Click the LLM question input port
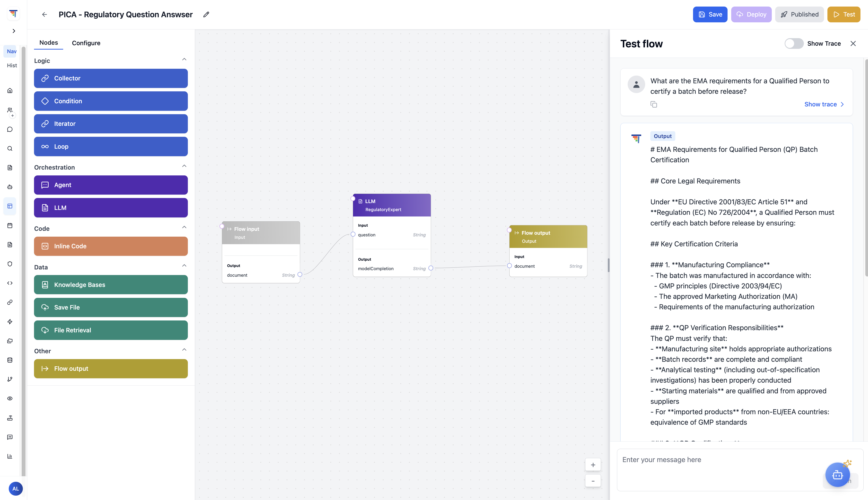868x500 pixels. click(353, 234)
